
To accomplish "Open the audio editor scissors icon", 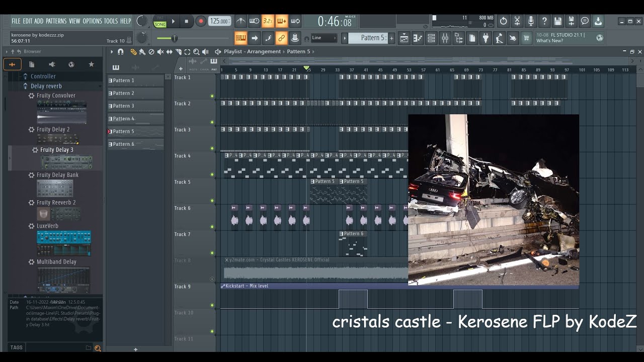I will [517, 21].
